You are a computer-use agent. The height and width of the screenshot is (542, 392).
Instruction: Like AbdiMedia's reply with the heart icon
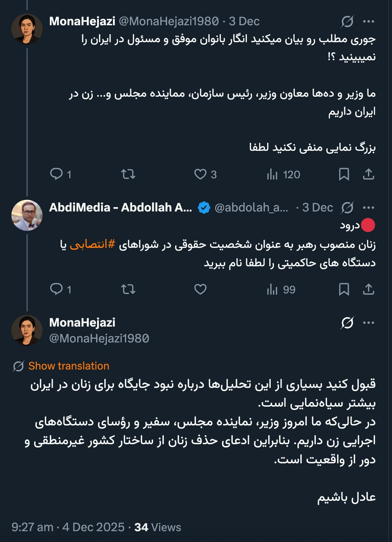click(201, 289)
